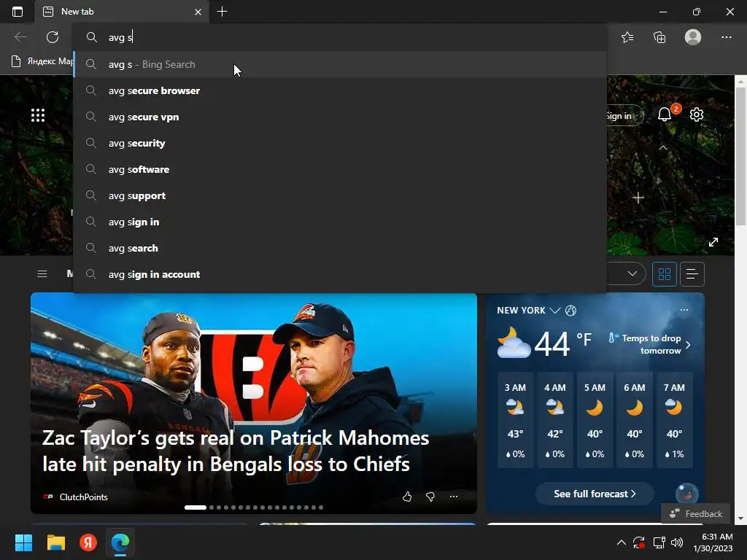This screenshot has width=747, height=560.
Task: Choose the 'avg secure browser' suggestion
Action: coord(340,90)
